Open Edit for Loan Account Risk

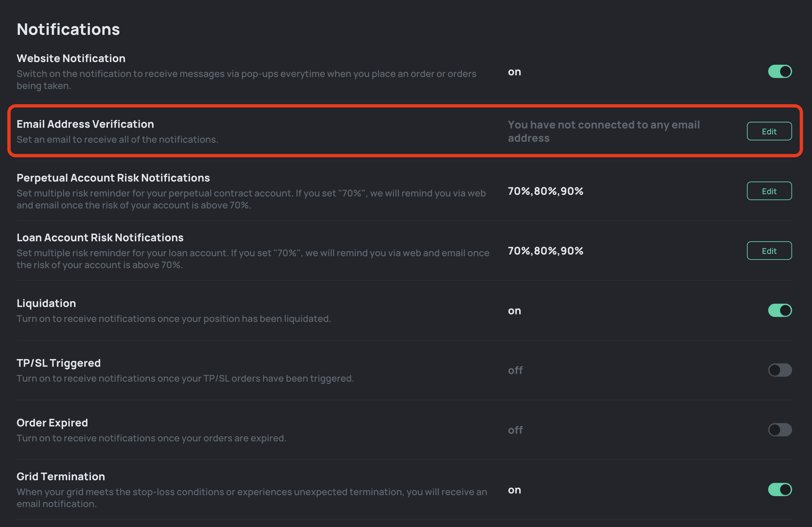769,251
